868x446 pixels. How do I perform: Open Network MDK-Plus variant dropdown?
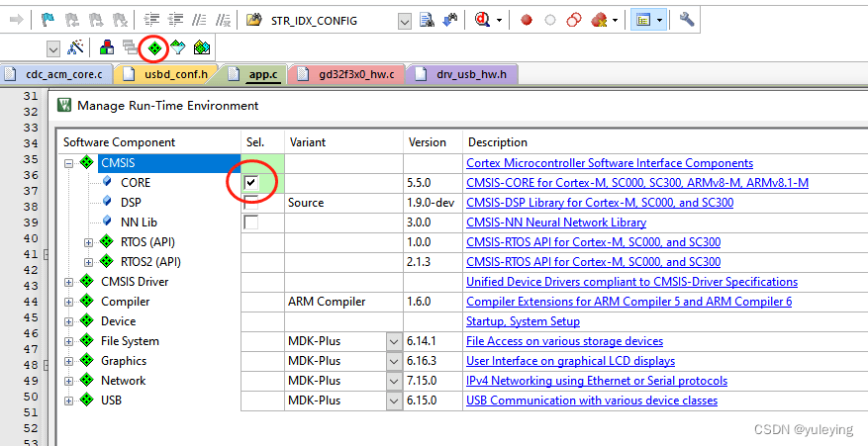tap(394, 382)
